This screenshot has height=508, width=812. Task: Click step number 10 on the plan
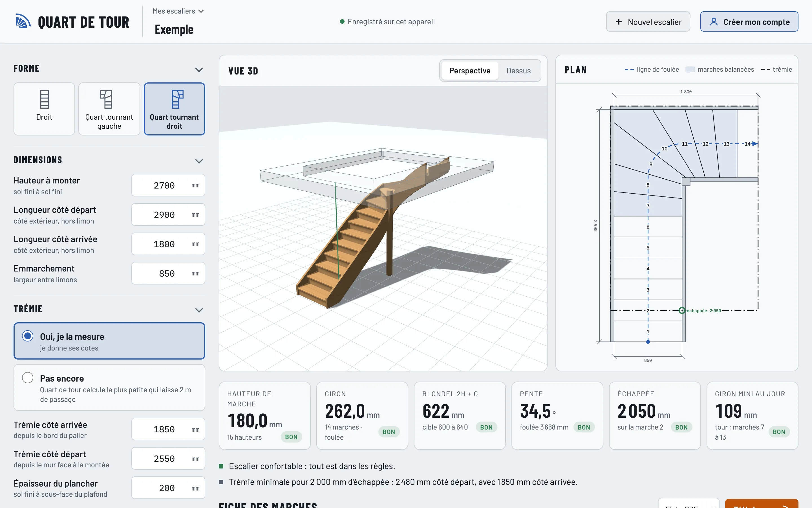point(664,149)
